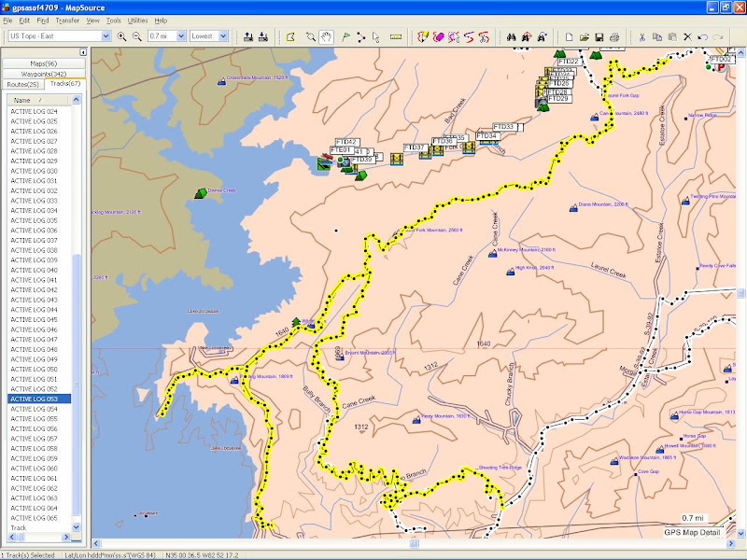This screenshot has height=560, width=747.
Task: Open the View menu
Action: 92,21
